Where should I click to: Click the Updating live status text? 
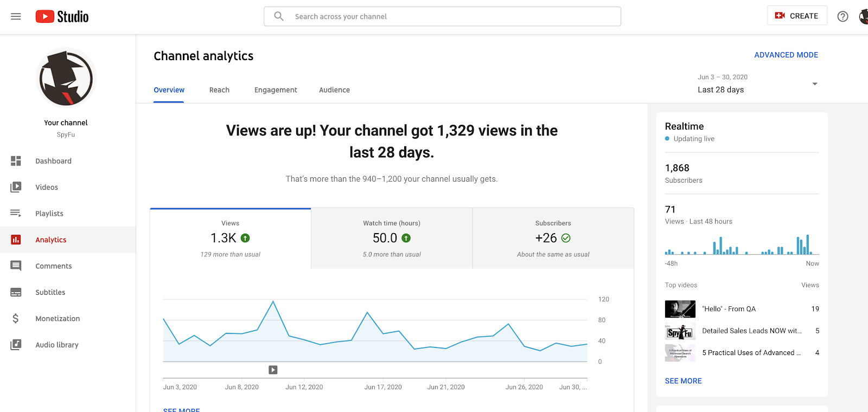pos(694,139)
